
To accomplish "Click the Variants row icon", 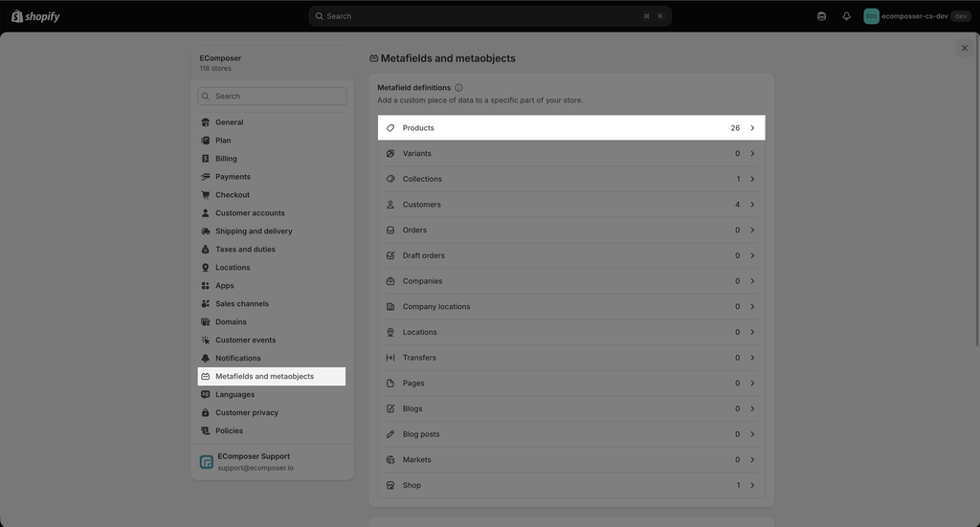I will (x=390, y=154).
